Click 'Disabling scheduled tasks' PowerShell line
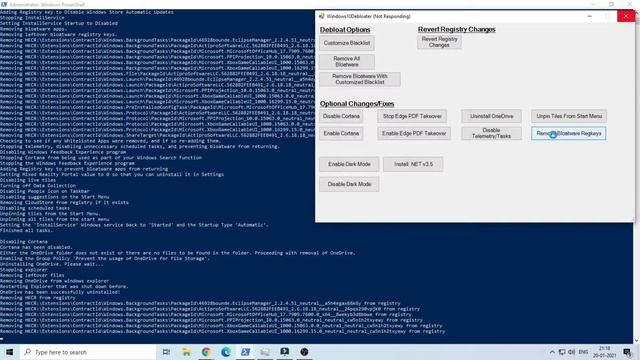The height and width of the screenshot is (360, 640). (35, 208)
